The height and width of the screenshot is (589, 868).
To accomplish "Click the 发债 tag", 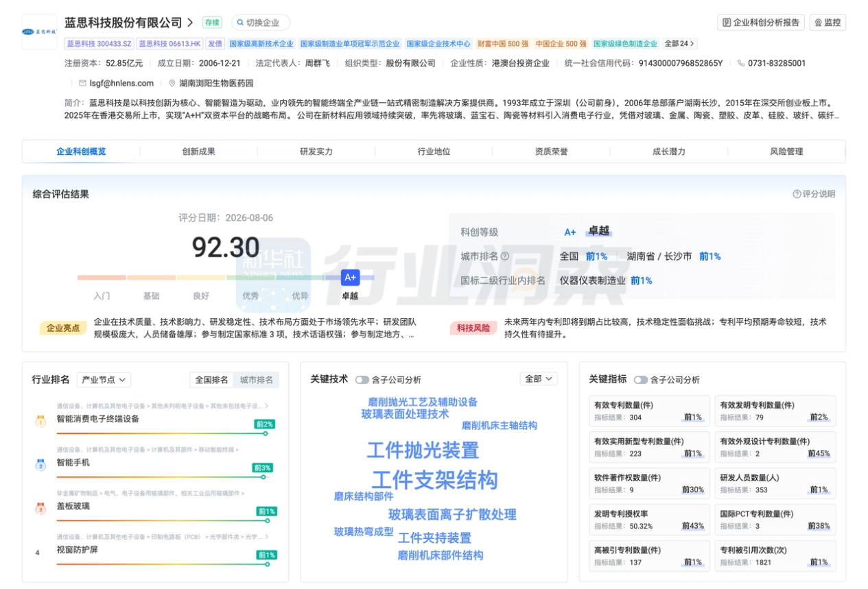I will [215, 43].
